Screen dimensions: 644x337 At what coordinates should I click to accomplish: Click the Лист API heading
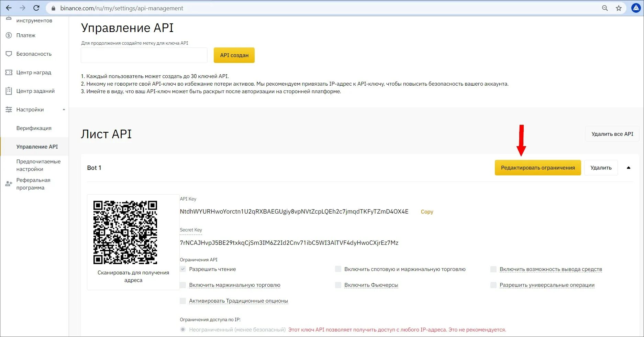point(106,134)
